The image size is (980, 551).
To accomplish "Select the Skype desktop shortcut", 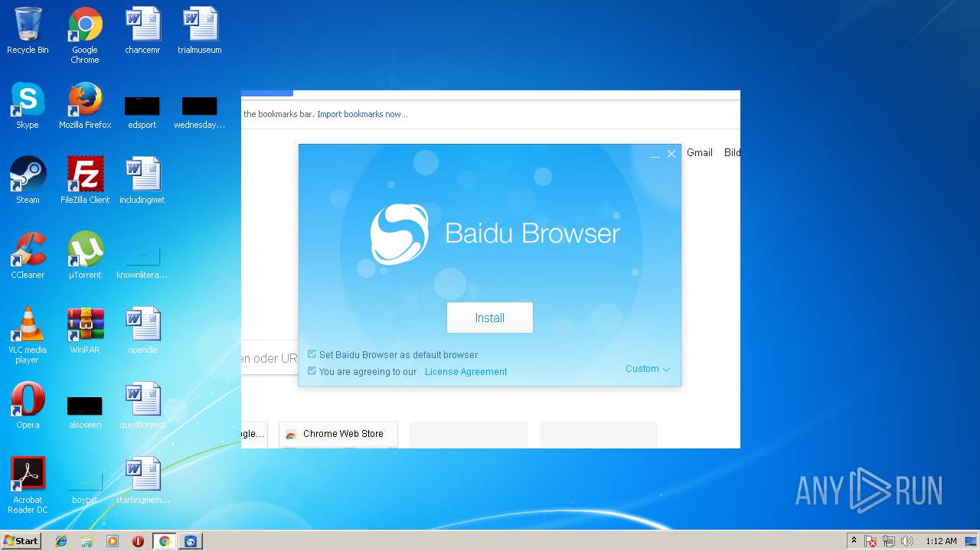I will [x=28, y=106].
